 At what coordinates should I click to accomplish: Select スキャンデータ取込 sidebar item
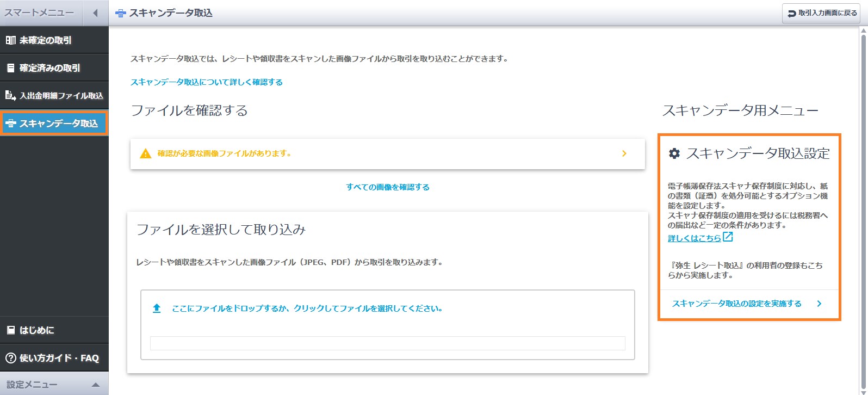coord(54,124)
